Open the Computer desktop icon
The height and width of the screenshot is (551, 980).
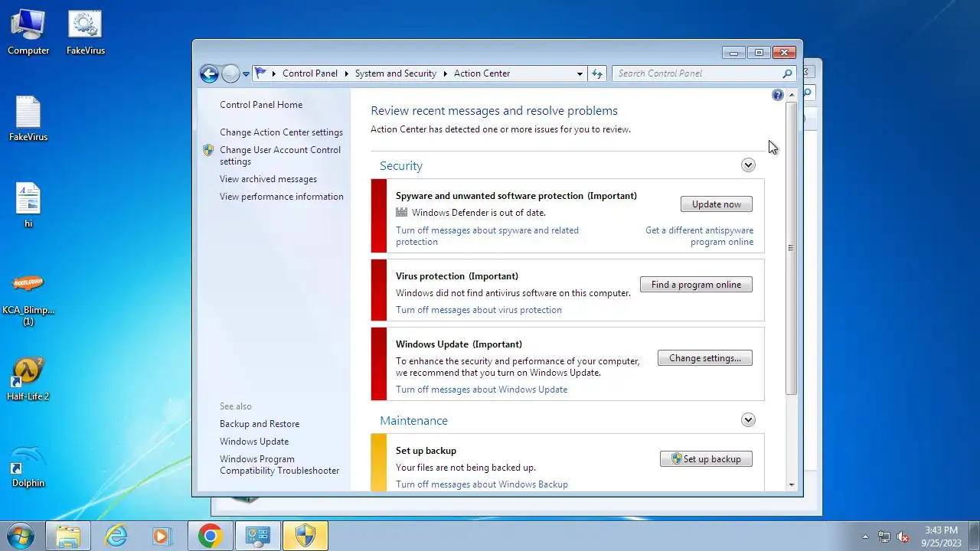click(28, 32)
